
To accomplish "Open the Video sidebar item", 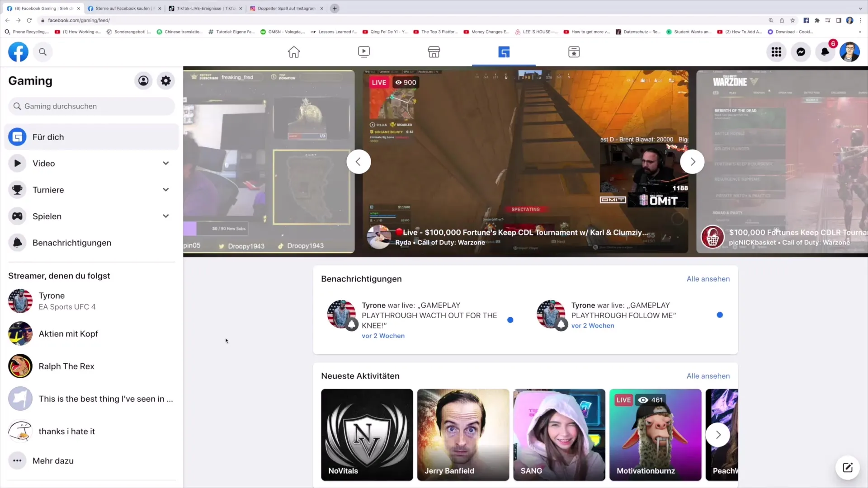I will (x=91, y=164).
